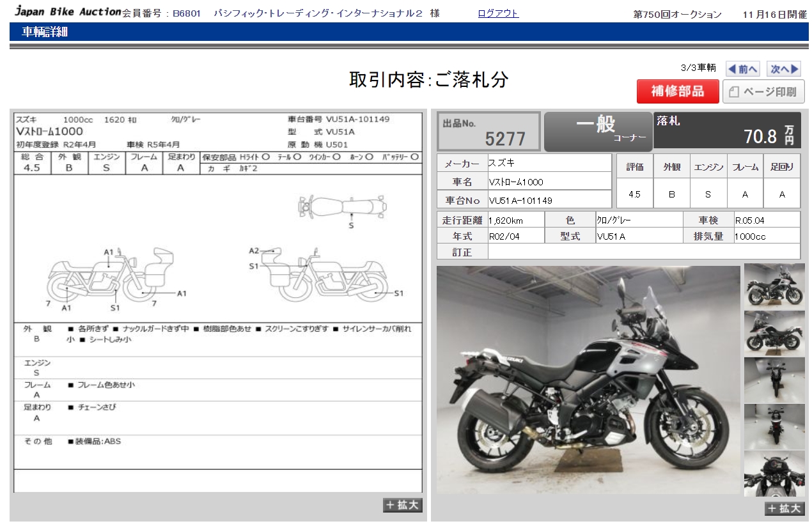Image resolution: width=812 pixels, height=526 pixels.
Task: Click the 評価 score 4.5 in the right table
Action: (634, 194)
